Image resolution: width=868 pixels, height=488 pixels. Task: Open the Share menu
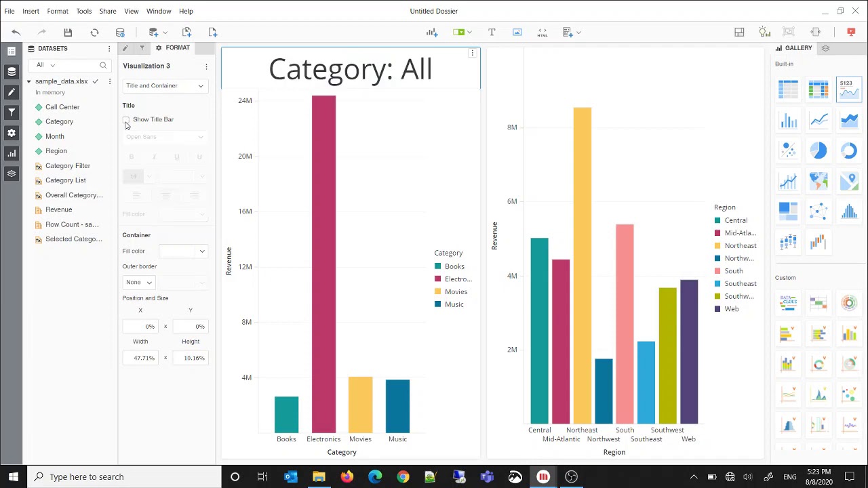tap(108, 11)
